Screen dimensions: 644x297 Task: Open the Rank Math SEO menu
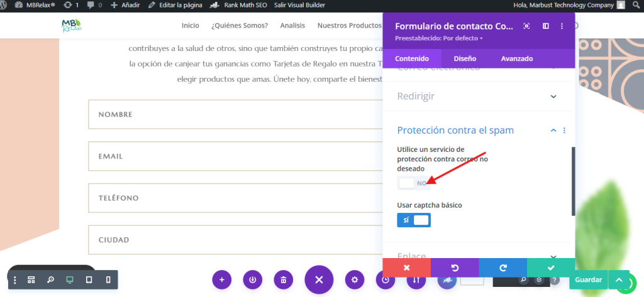pos(238,5)
